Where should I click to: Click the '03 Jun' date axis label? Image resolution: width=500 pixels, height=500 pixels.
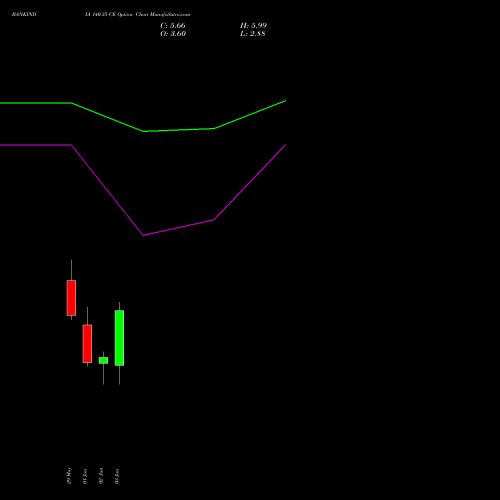[x=117, y=476]
